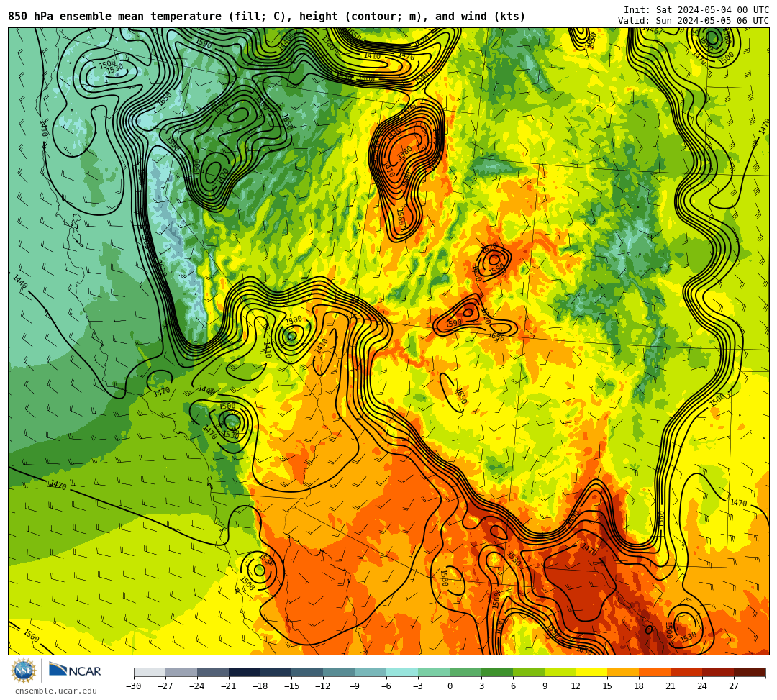
Task: Click the 18 colorbar tick label
Action: (x=640, y=686)
